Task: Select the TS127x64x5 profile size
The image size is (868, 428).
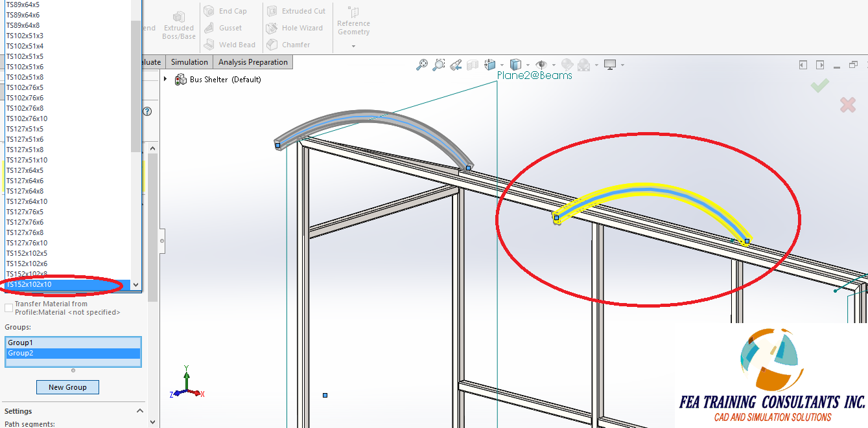Action: point(26,170)
